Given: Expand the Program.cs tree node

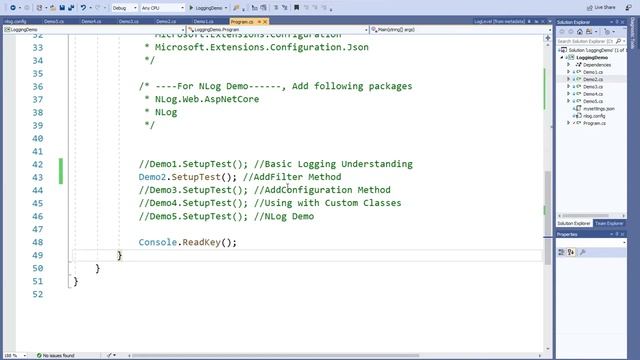Looking at the screenshot, I should point(569,123).
